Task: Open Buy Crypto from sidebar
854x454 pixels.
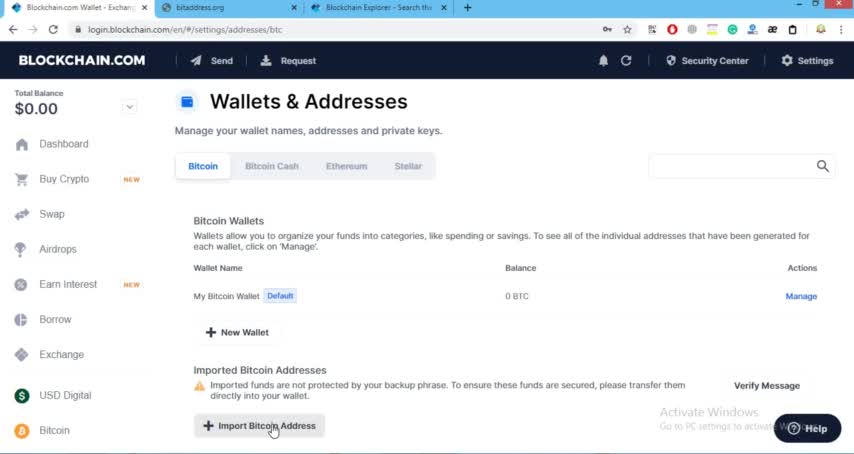Action: pyautogui.click(x=64, y=179)
